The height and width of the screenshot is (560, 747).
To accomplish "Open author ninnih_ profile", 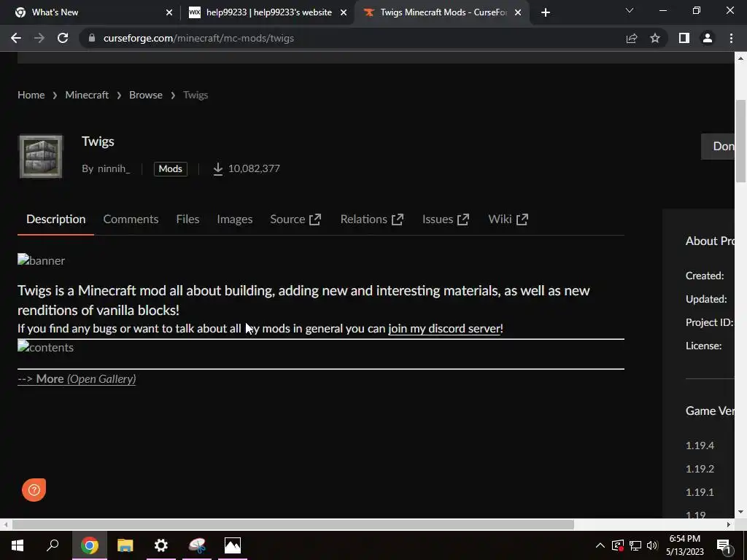I will [x=114, y=168].
